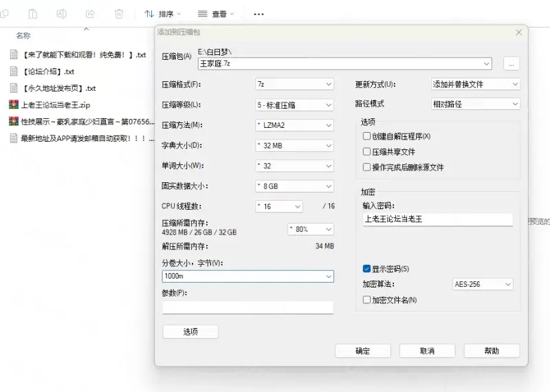Image resolution: width=550 pixels, height=392 pixels.
Task: Click the 输入密码 password field
Action: pyautogui.click(x=437, y=219)
